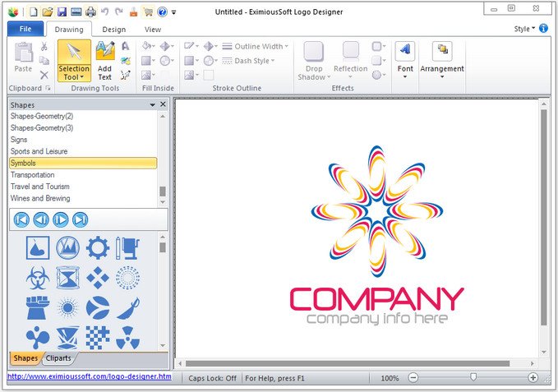Click the zoom out minus button
Screen dimensions: 558x392
[413, 378]
